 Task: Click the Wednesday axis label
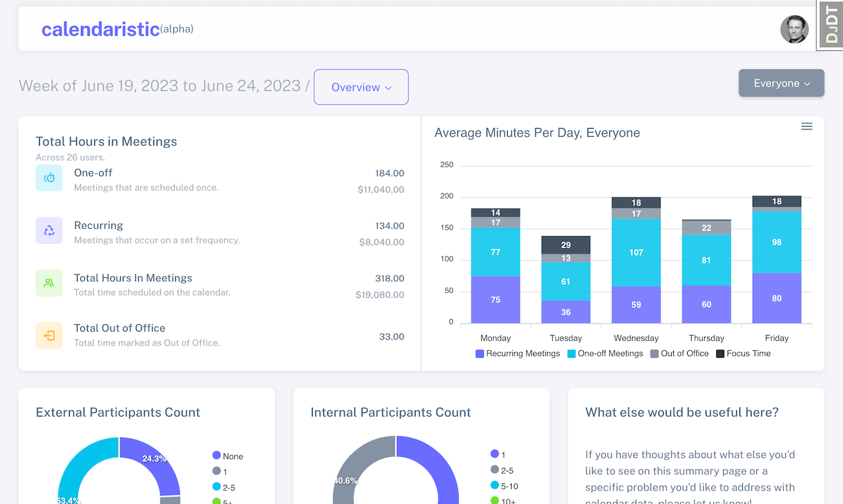point(636,338)
